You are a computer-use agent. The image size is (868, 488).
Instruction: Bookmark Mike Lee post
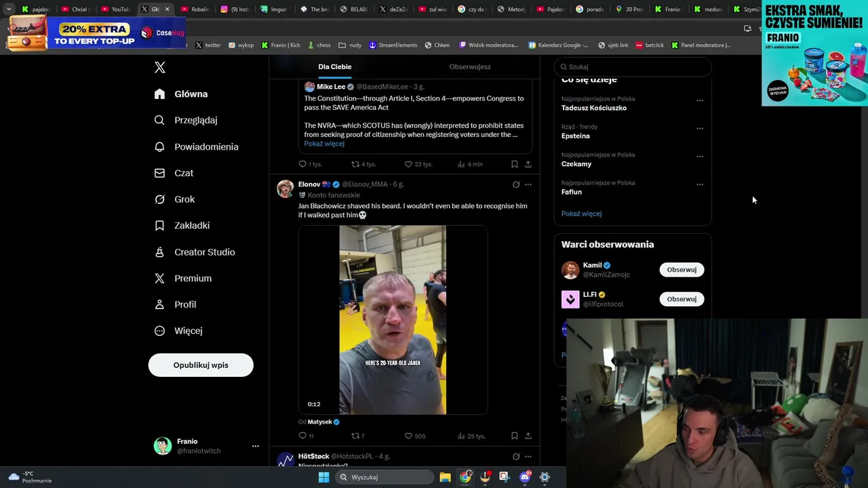pyautogui.click(x=515, y=164)
